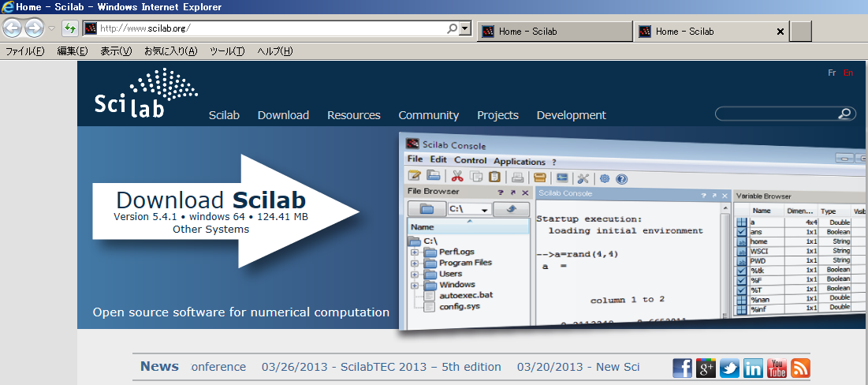Click the browser Forward arrow button
Screen dimensions: 868x385
(34, 28)
